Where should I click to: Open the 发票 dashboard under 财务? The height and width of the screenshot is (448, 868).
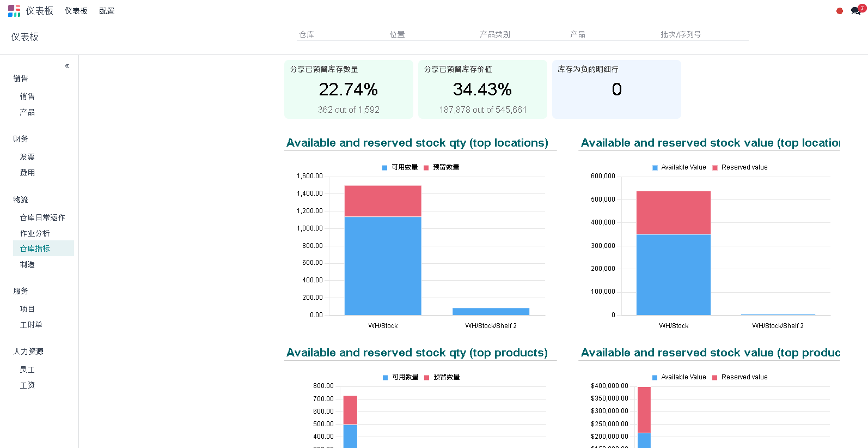27,157
